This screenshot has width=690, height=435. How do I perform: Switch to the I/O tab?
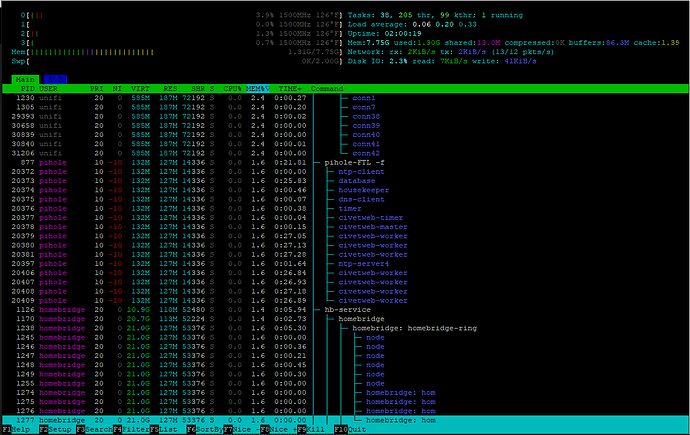click(x=54, y=78)
